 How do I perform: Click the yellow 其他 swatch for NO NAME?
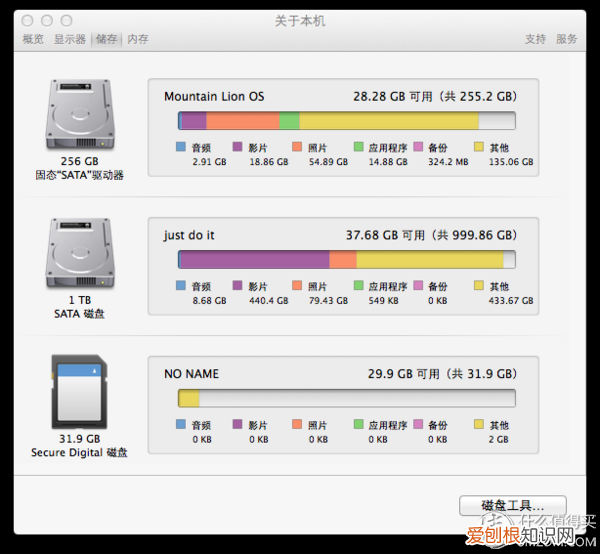[x=479, y=424]
